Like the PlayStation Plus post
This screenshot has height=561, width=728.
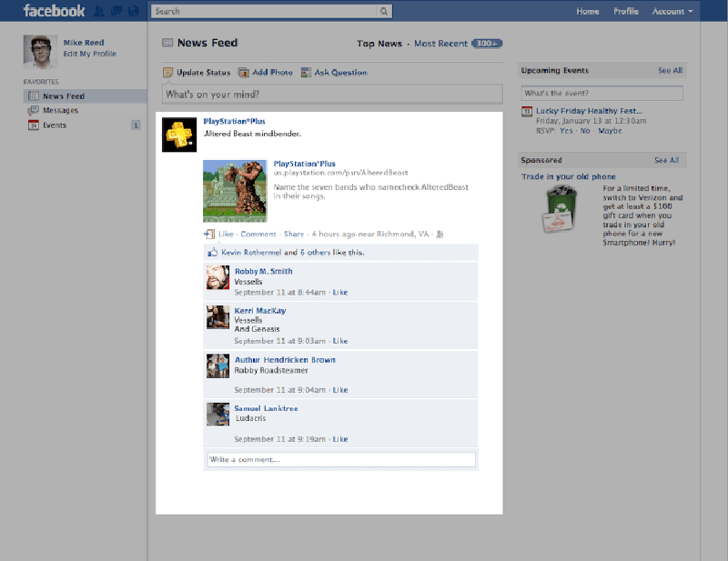point(226,234)
